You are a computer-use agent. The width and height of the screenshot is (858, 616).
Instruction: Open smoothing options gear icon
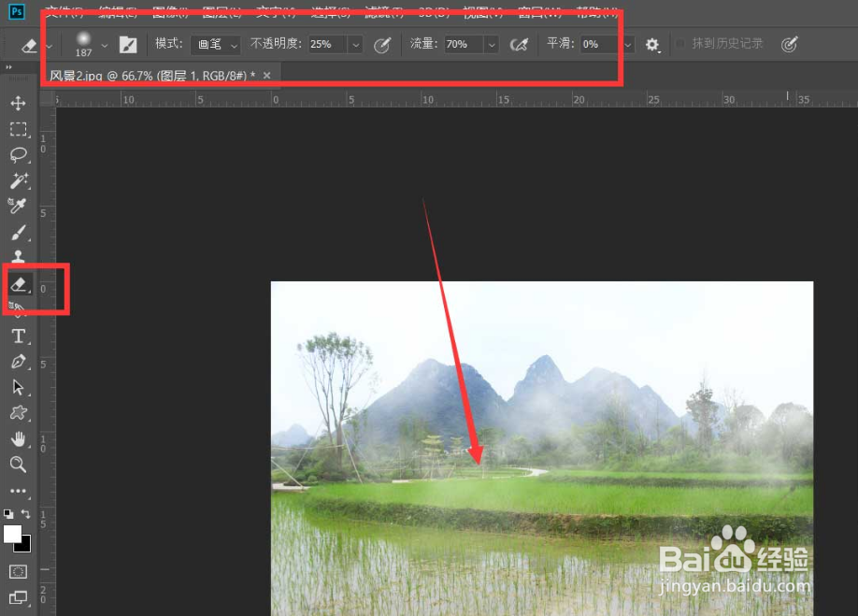point(652,45)
